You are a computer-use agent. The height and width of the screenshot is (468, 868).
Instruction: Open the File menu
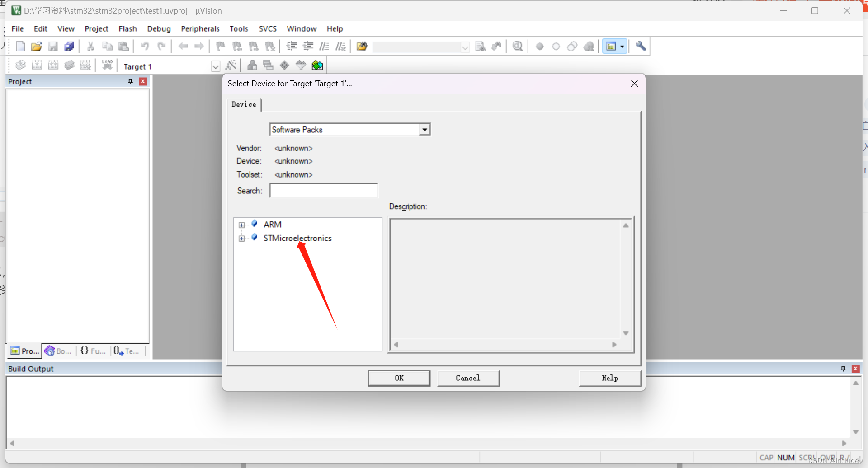18,28
